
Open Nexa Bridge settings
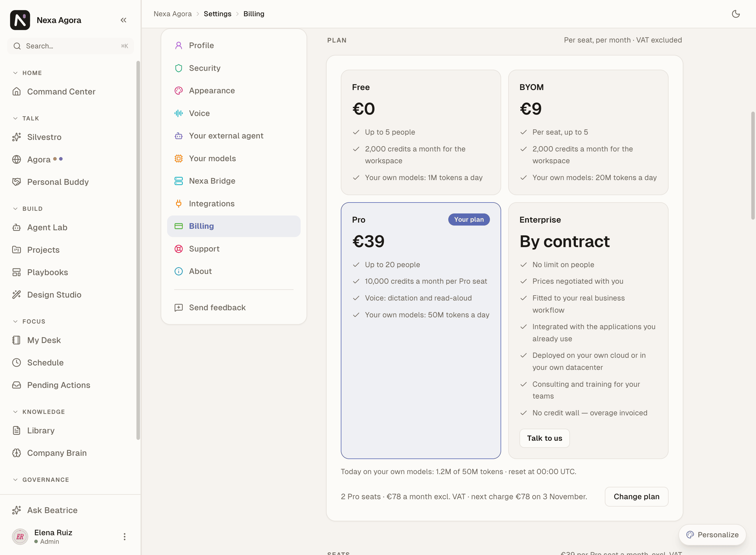tap(234, 181)
